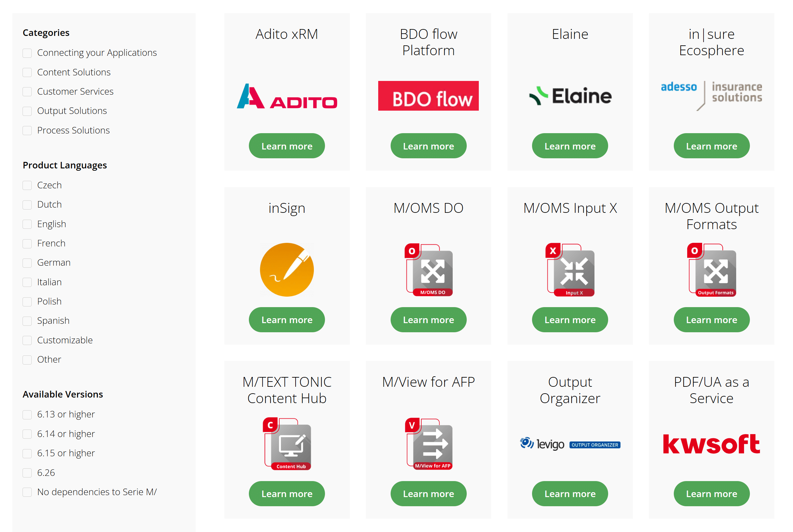Enable the Customer Services filter
793x532 pixels.
point(27,92)
